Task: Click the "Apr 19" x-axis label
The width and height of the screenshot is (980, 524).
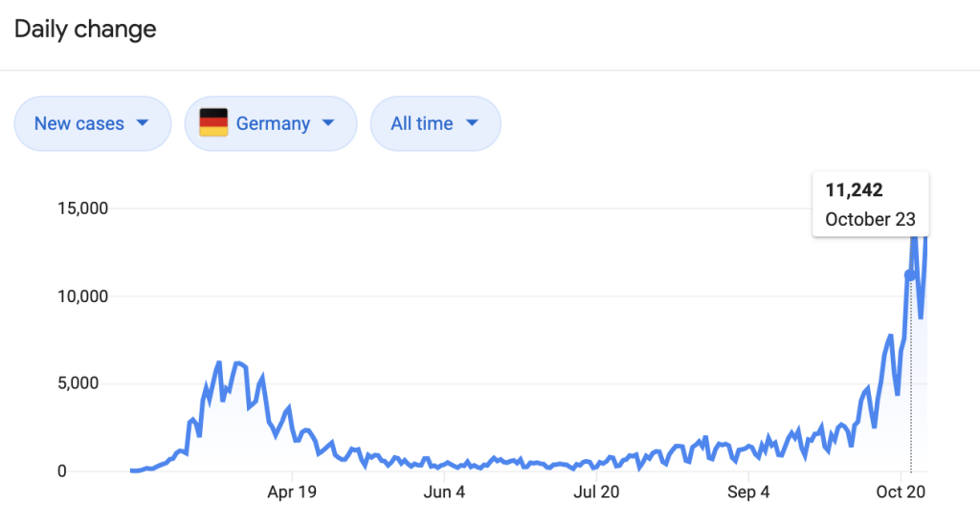Action: point(292,493)
